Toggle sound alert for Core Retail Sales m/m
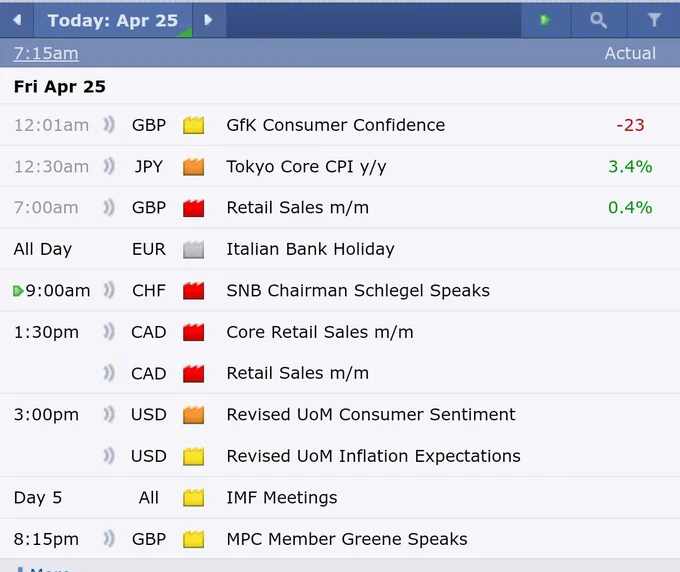680x572 pixels. (x=109, y=332)
